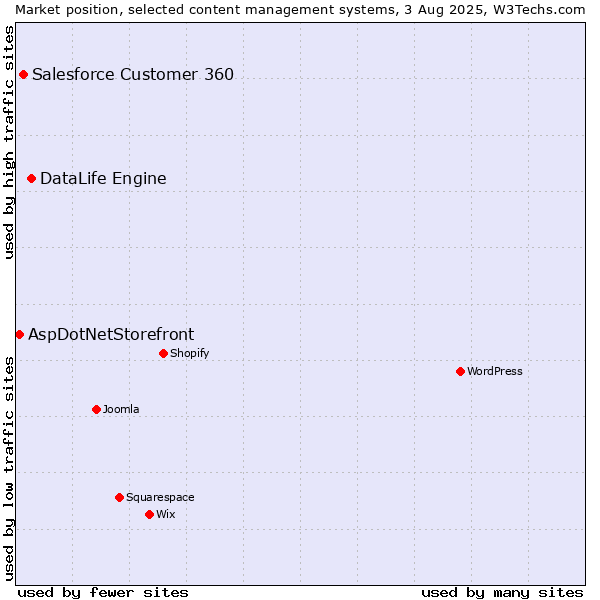Click the AspDotNetStorefront red marker
The image size is (600, 600).
coord(20,335)
